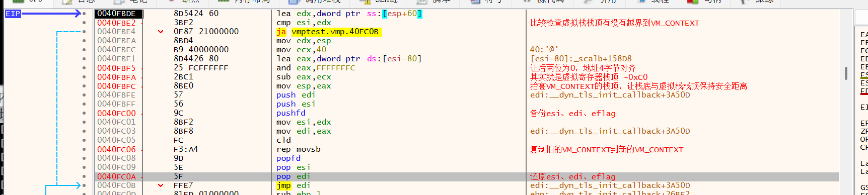Click the and eax,FFFFFFFC instruction

click(x=316, y=68)
